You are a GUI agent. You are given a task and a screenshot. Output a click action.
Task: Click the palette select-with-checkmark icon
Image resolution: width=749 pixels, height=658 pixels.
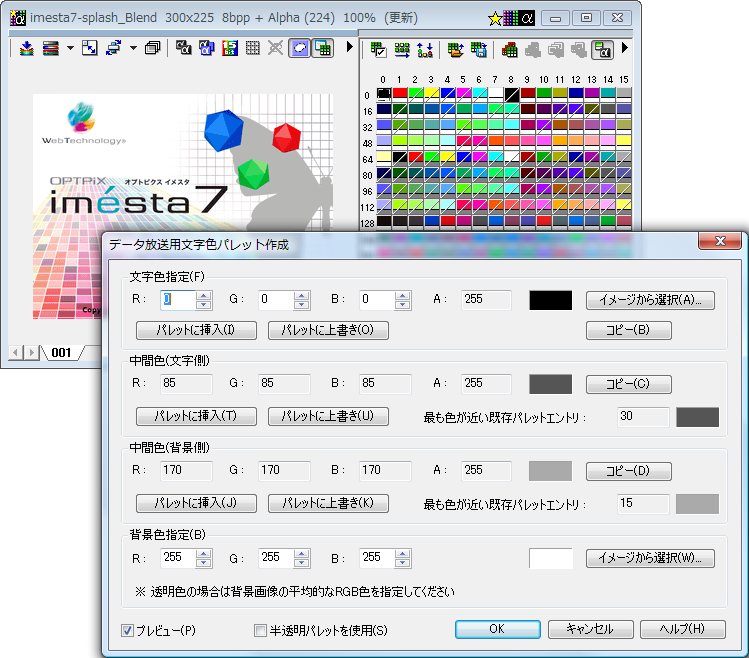pos(378,50)
